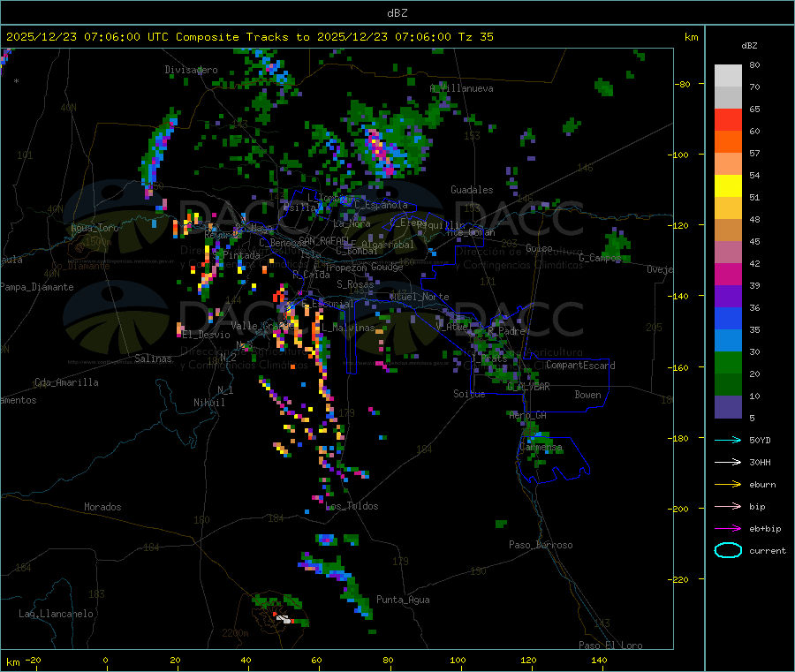795x672 pixels.
Task: Click the white 80 dBZ color swatch
Action: (x=728, y=76)
